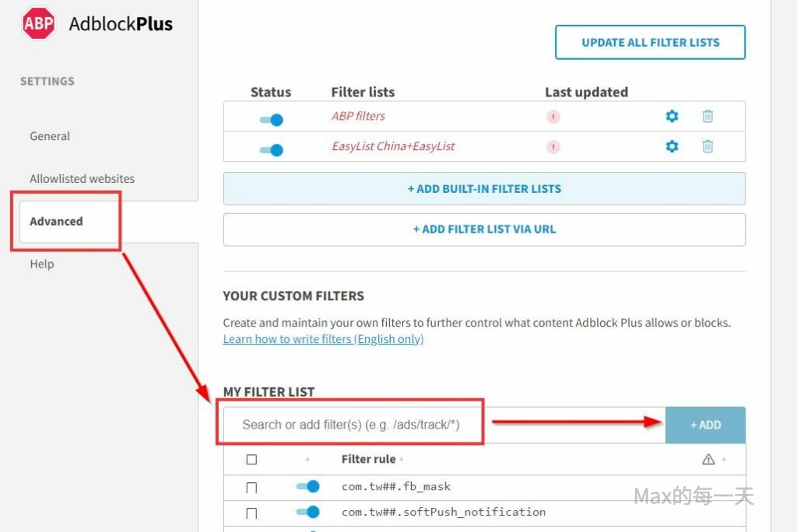Image resolution: width=797 pixels, height=532 pixels.
Task: Check the com.tw##.softPush_notification rule checkbox
Action: 251,513
